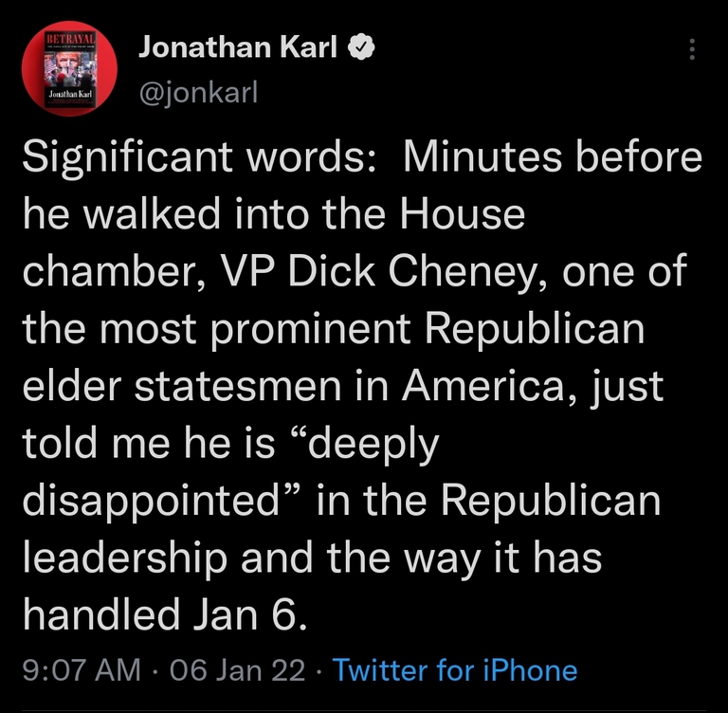Click the BETRAYAL book title in avatar
The image size is (728, 713).
coord(70,38)
